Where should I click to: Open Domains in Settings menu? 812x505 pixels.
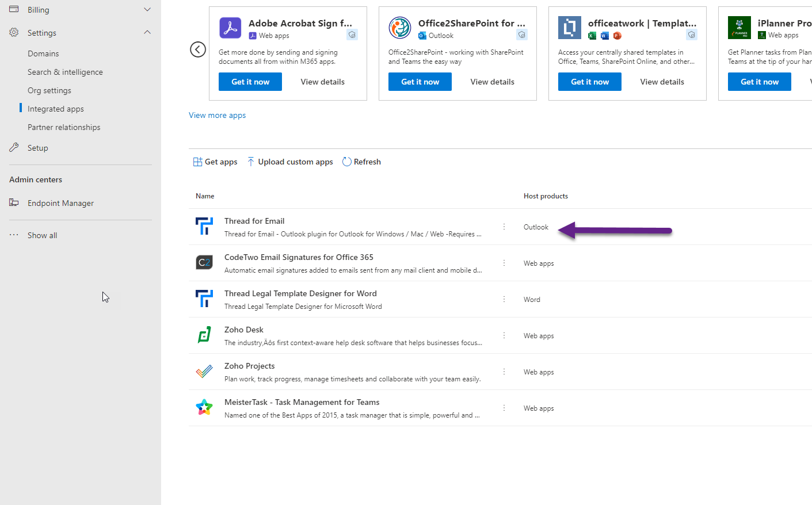tap(43, 53)
